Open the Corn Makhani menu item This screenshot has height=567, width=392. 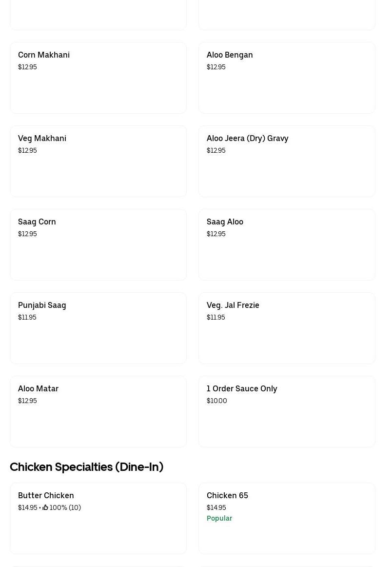(98, 78)
